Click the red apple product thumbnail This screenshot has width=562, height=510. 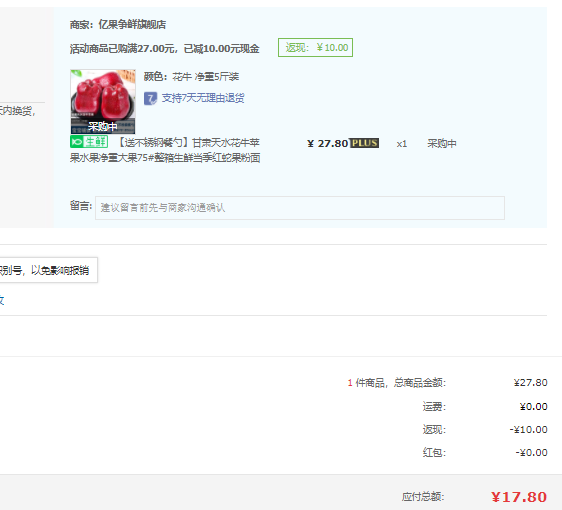103,101
